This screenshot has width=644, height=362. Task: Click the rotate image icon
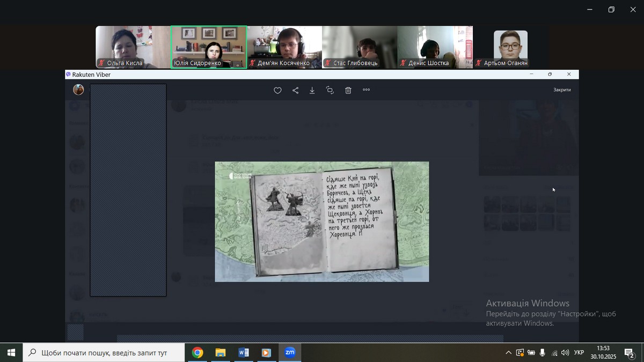pos(330,91)
